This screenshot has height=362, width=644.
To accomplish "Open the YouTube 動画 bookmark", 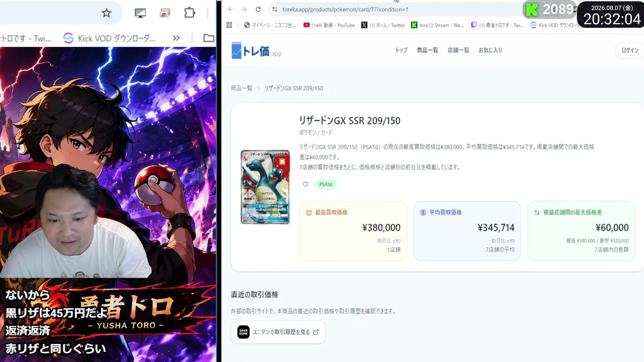I will [x=329, y=25].
